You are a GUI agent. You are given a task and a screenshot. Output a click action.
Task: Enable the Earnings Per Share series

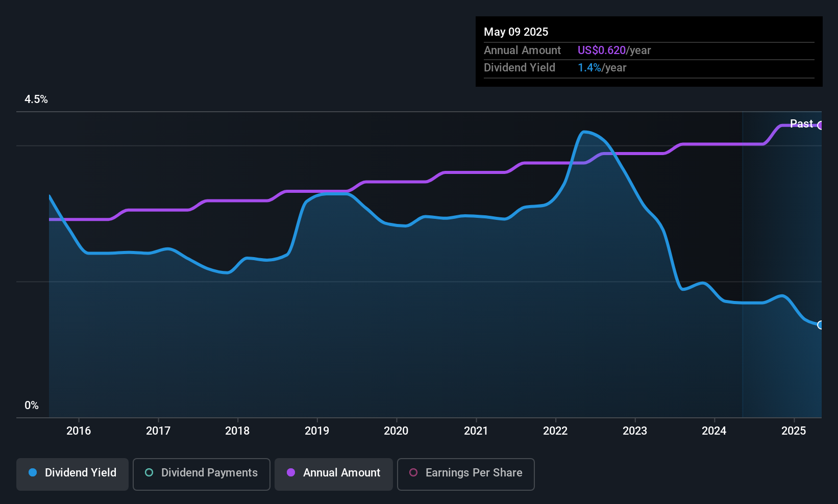(x=466, y=474)
